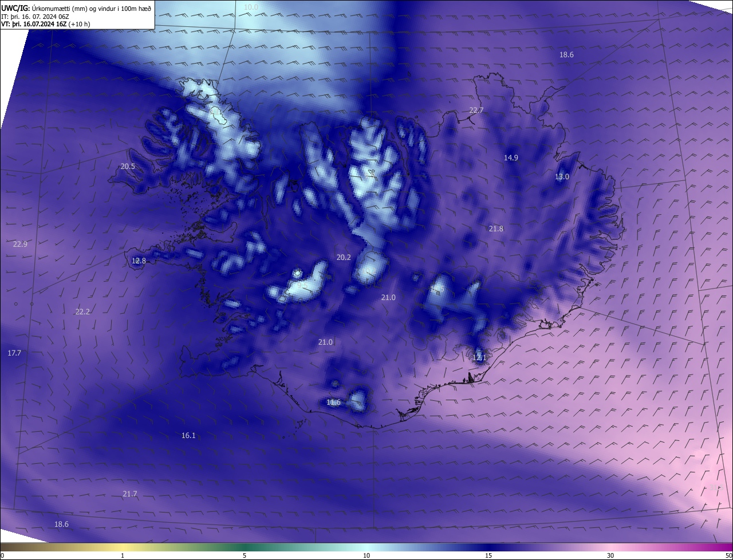Click the 11.6 value label on the map

333,402
